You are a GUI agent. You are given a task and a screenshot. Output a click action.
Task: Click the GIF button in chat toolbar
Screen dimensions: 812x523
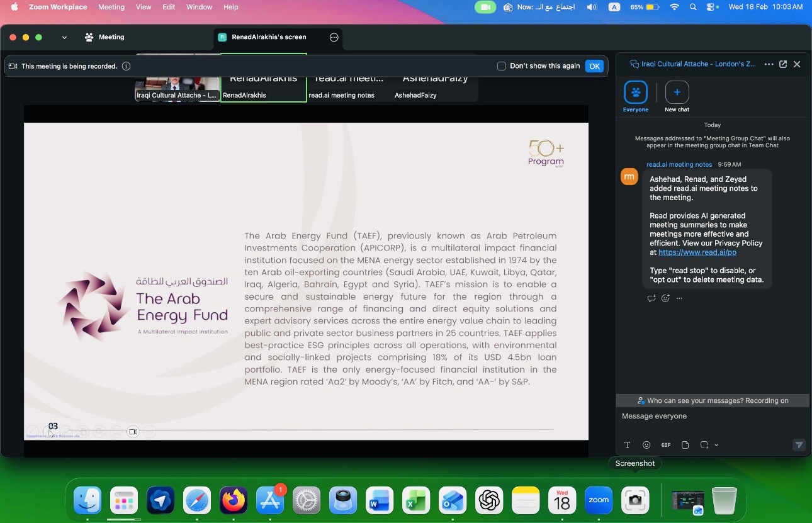[x=665, y=445]
